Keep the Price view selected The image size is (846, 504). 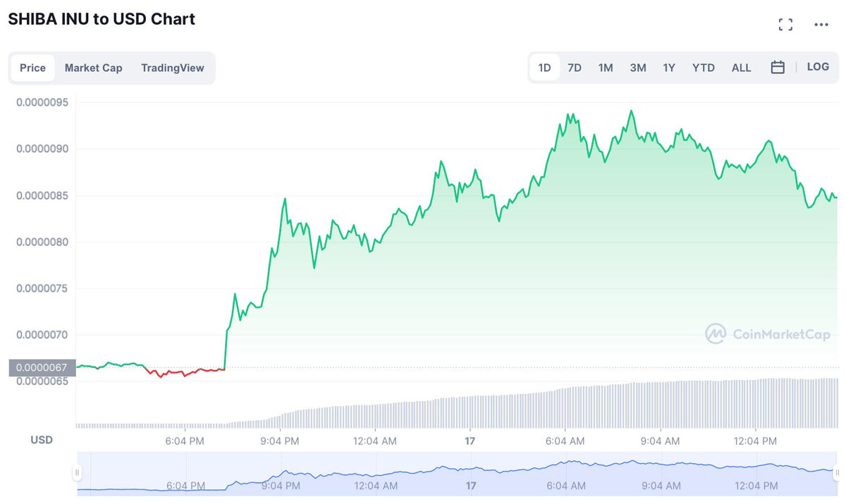pos(32,68)
